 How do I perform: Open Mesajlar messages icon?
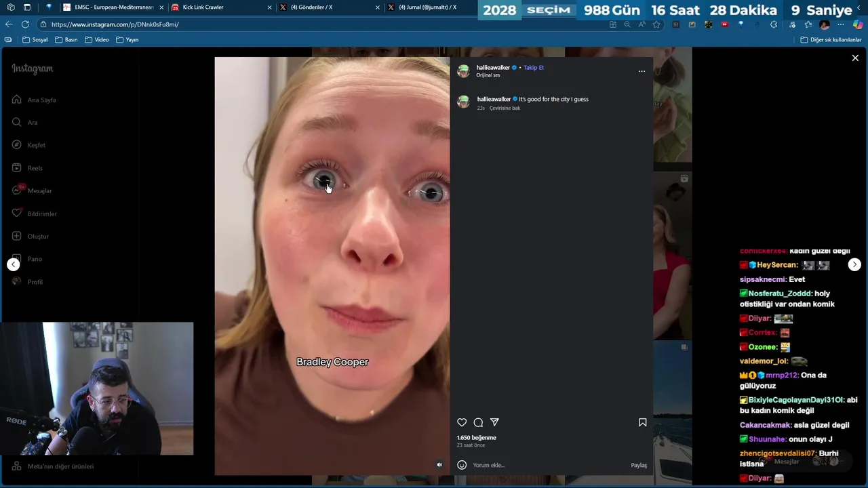[16, 190]
